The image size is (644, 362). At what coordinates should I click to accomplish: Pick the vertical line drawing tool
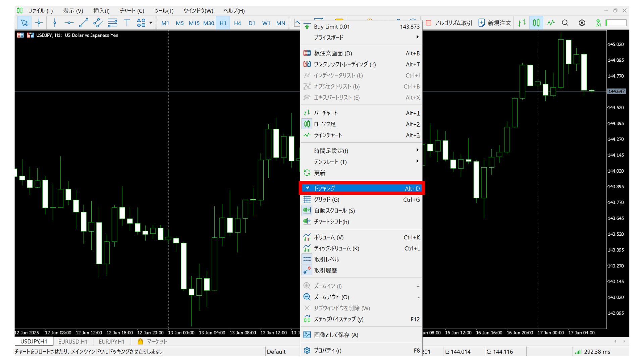coord(55,23)
